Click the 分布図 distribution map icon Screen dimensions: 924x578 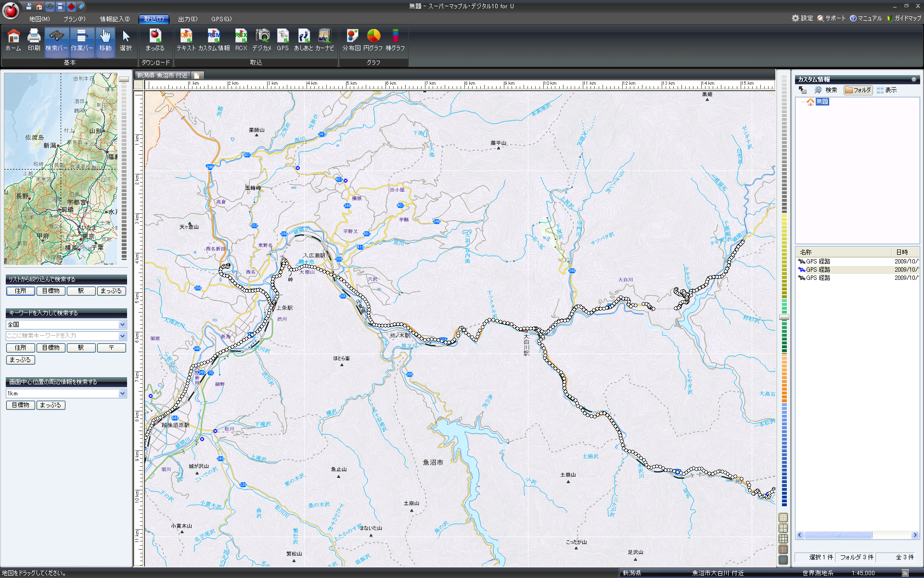click(x=352, y=39)
